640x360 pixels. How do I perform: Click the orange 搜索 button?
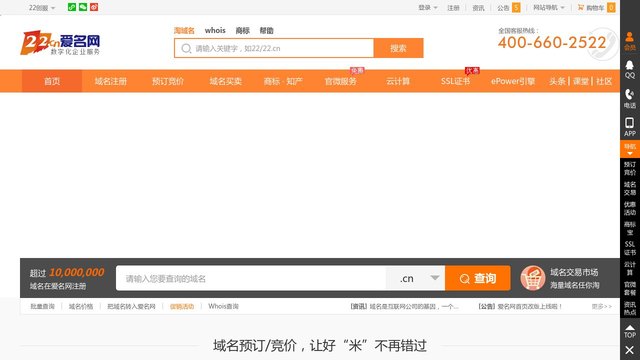click(398, 48)
